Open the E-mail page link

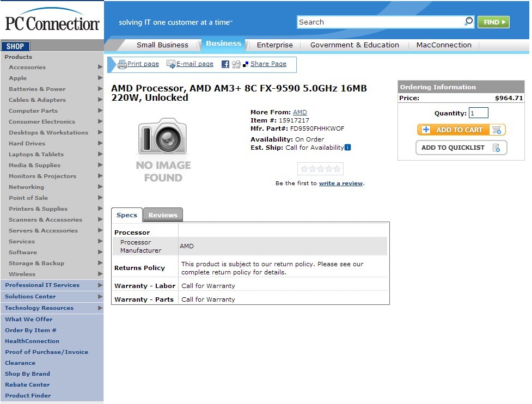pos(195,64)
